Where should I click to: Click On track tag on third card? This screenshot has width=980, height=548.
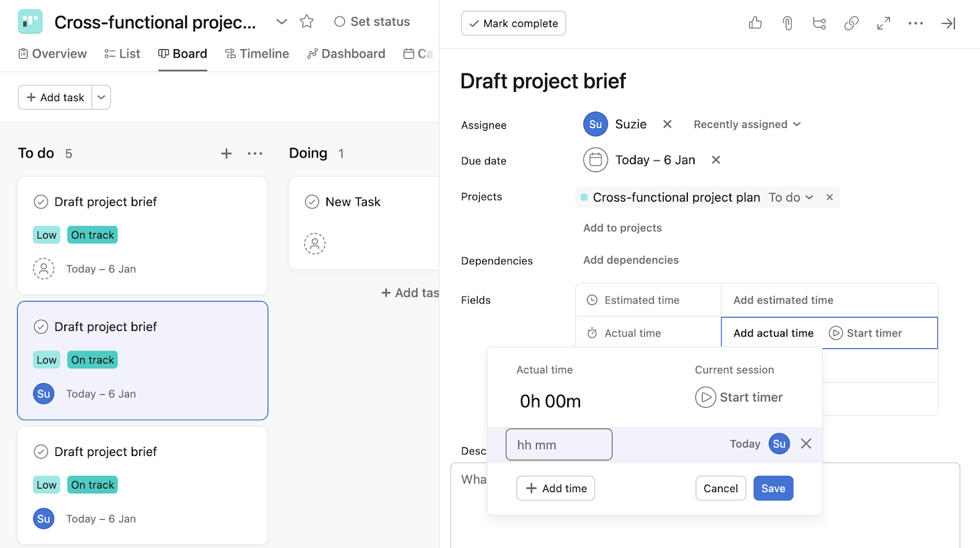(x=92, y=485)
